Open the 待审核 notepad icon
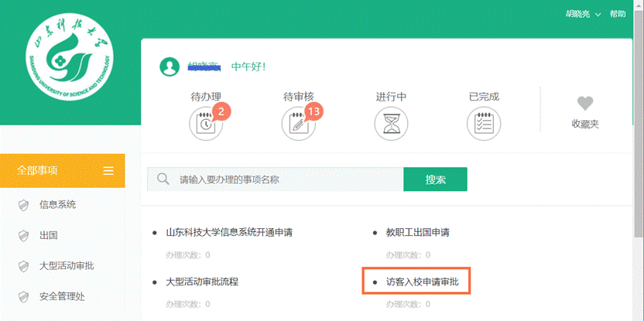Image resolution: width=644 pixels, height=321 pixels. pos(298,123)
